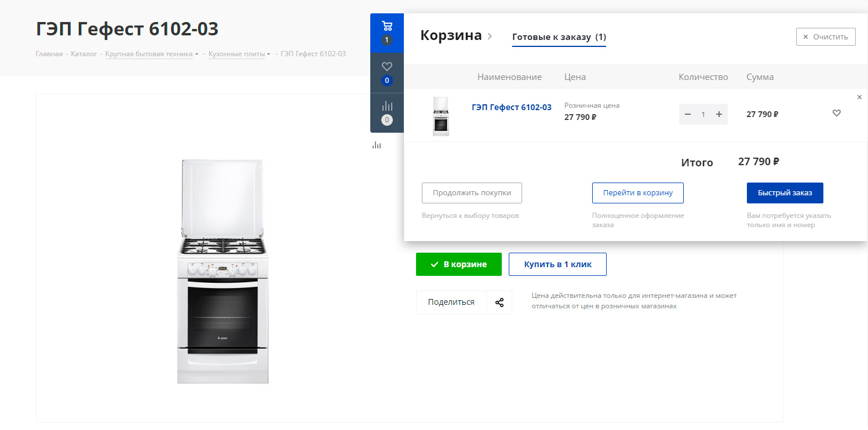The image size is (868, 430).
Task: Increase quantity with the plus button
Action: (719, 114)
